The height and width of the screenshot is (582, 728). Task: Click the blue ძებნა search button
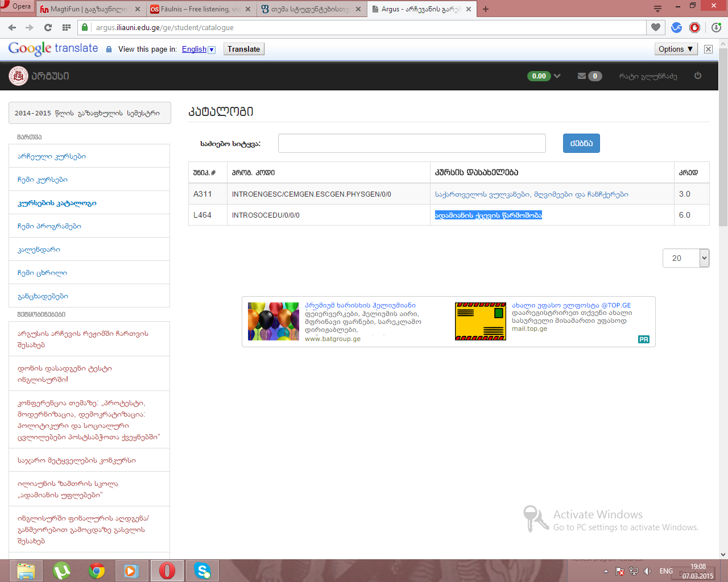tap(581, 143)
